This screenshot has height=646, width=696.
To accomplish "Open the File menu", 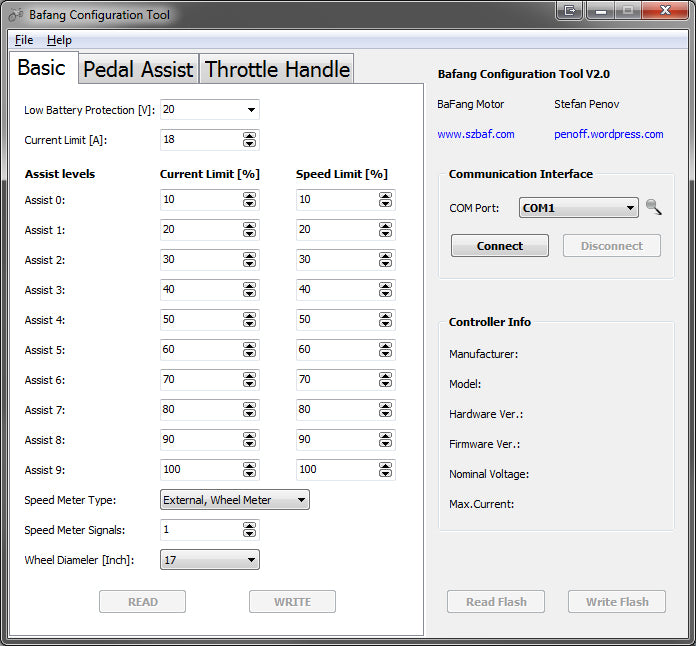I will (x=24, y=40).
